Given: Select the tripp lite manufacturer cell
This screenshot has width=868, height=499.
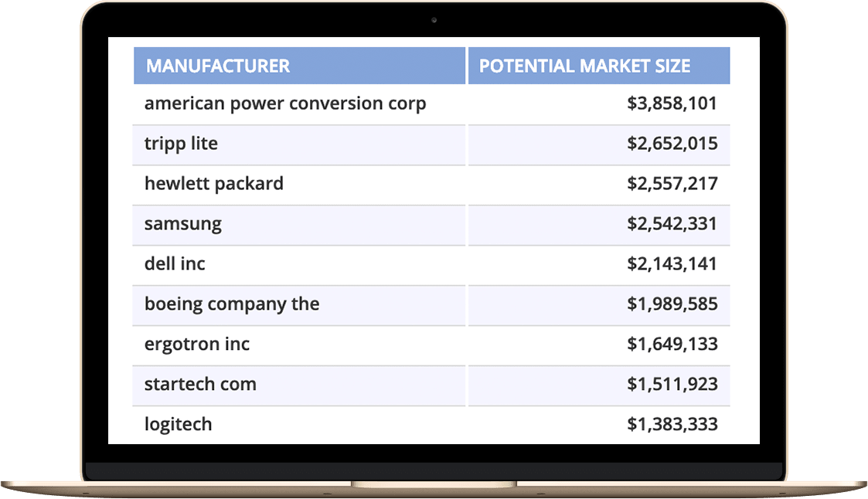Looking at the screenshot, I should 299,144.
